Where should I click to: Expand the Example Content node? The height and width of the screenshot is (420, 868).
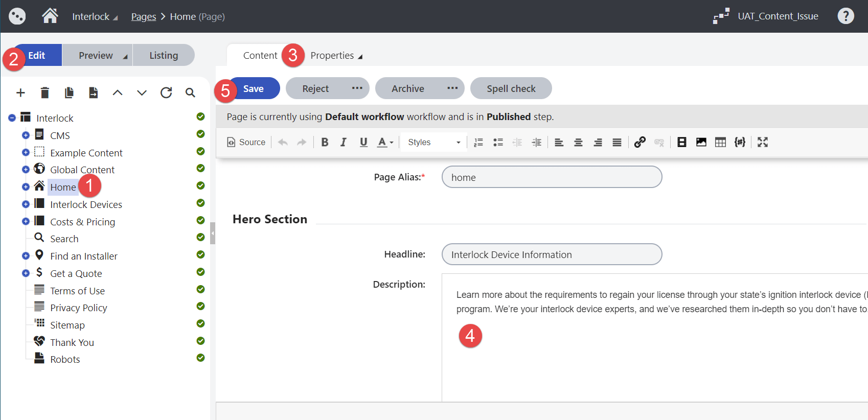pyautogui.click(x=26, y=152)
